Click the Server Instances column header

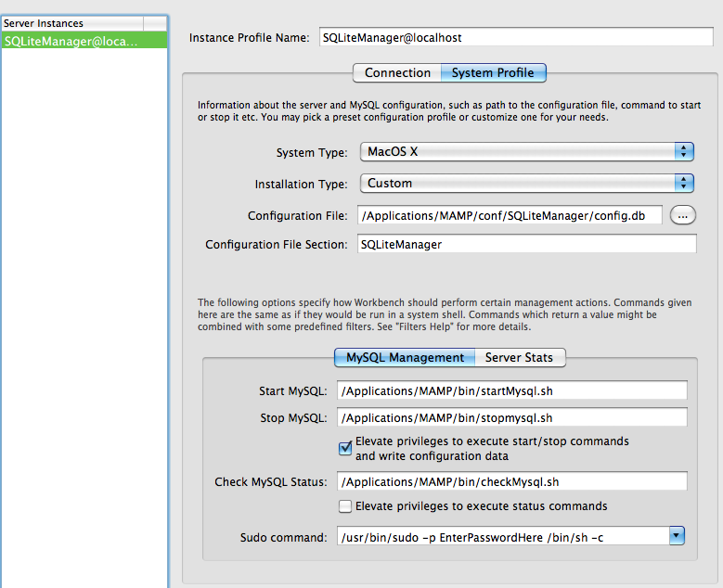tap(72, 23)
